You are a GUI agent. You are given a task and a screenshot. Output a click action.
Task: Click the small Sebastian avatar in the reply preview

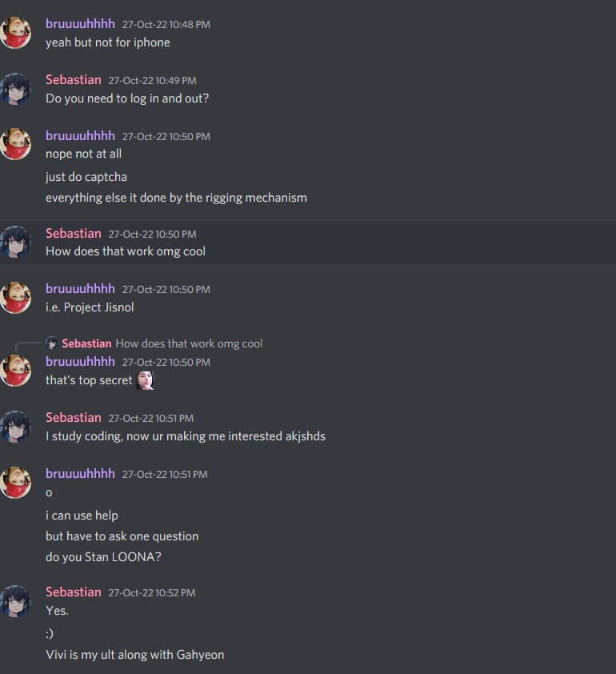51,343
